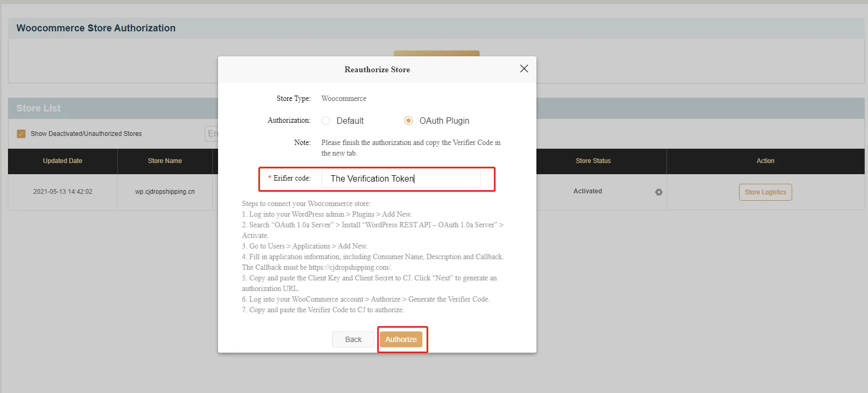
Task: Click the Store Name column header
Action: tap(164, 161)
